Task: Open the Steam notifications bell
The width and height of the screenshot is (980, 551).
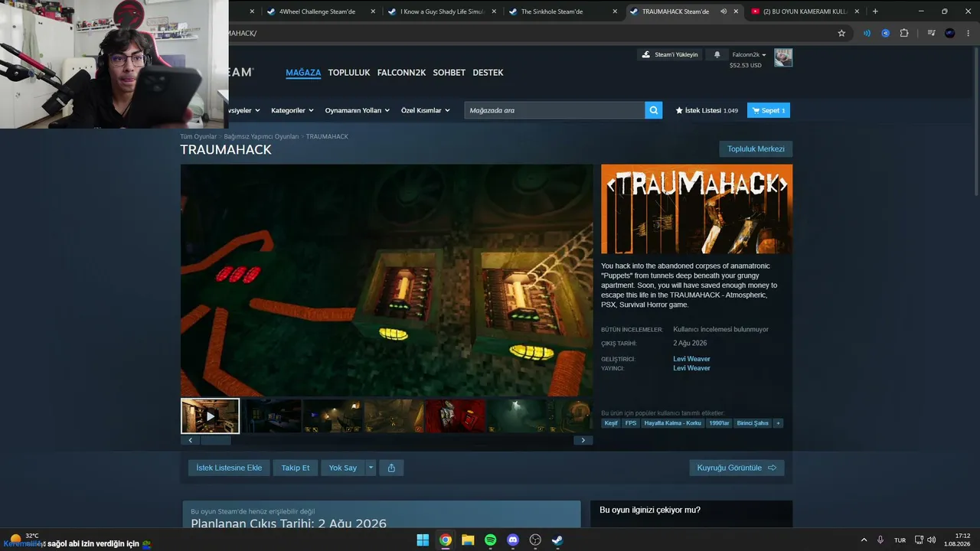Action: 717,55
